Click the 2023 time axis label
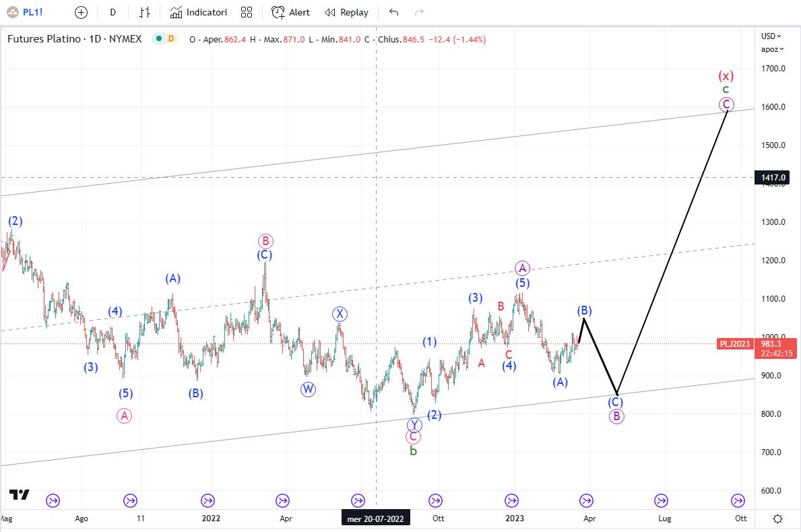 (x=515, y=519)
